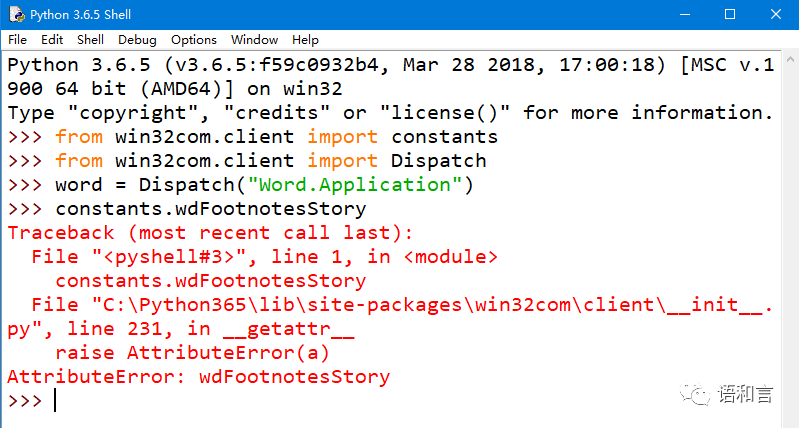
Task: Open the Help menu
Action: point(305,40)
